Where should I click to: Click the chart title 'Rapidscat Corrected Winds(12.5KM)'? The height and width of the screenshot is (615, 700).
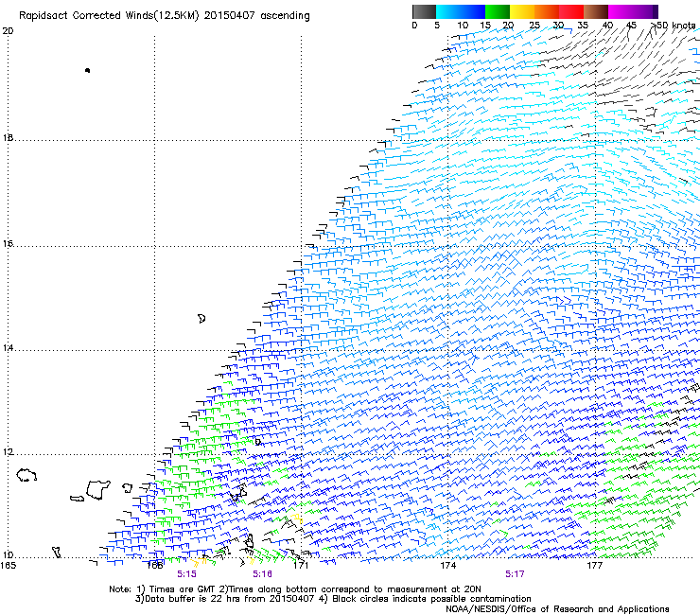click(x=109, y=16)
